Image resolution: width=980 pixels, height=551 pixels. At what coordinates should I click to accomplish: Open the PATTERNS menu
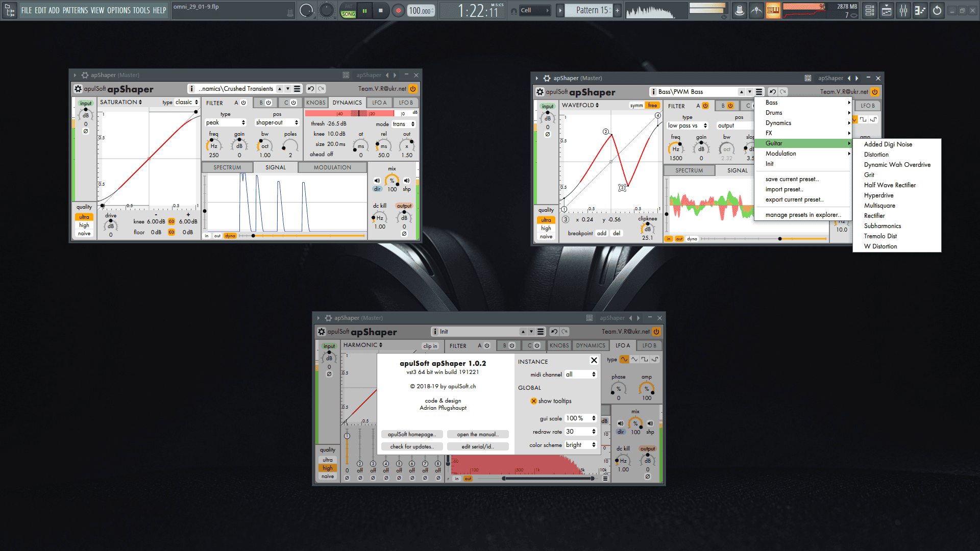coord(75,10)
